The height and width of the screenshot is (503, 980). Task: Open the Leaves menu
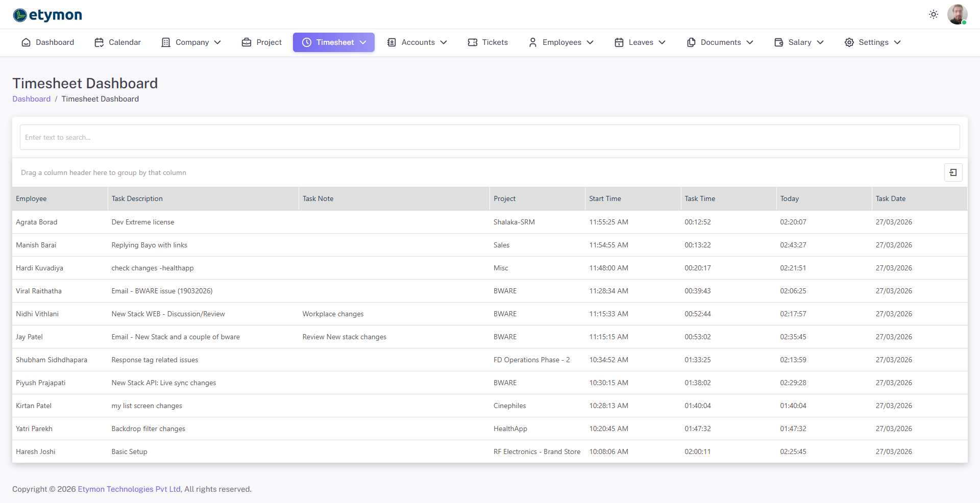click(x=640, y=42)
